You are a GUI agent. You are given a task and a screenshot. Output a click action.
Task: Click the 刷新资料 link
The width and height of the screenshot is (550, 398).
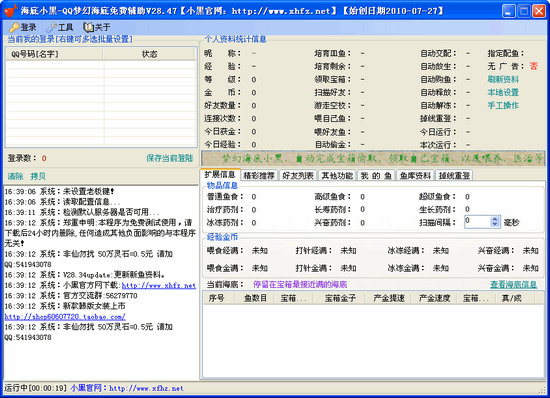pos(503,79)
